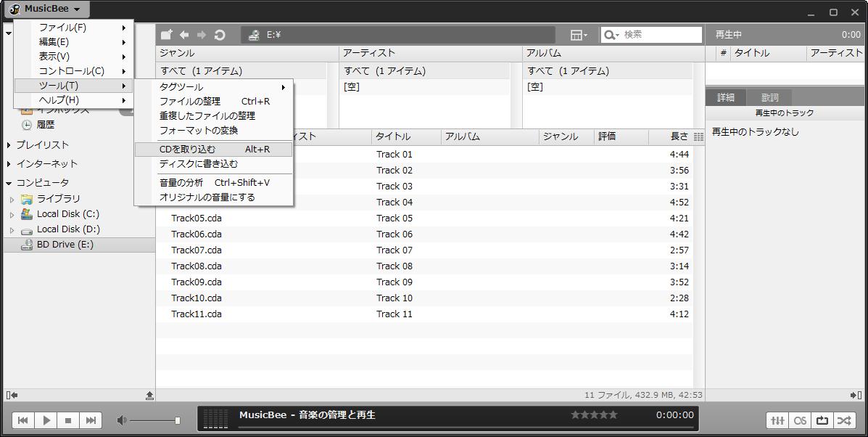The height and width of the screenshot is (437, 868).
Task: Open the 表示(V) submenu
Action: (74, 57)
